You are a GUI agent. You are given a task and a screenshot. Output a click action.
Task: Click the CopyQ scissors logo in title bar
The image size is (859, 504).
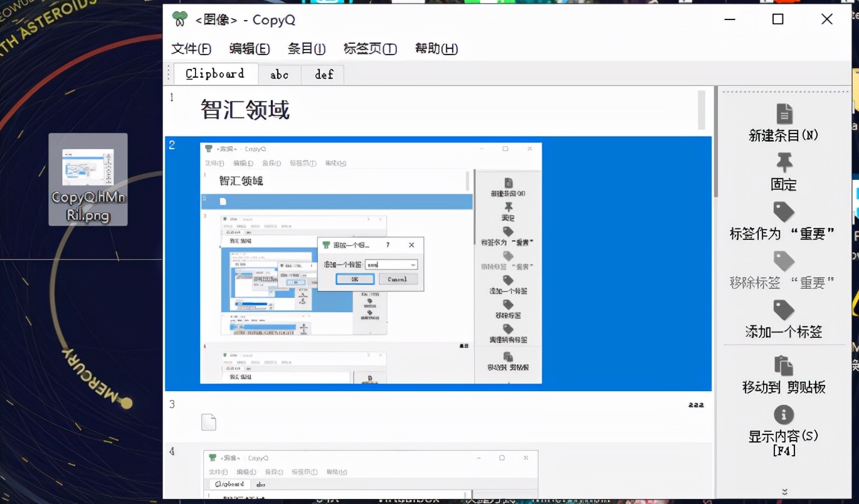[179, 19]
